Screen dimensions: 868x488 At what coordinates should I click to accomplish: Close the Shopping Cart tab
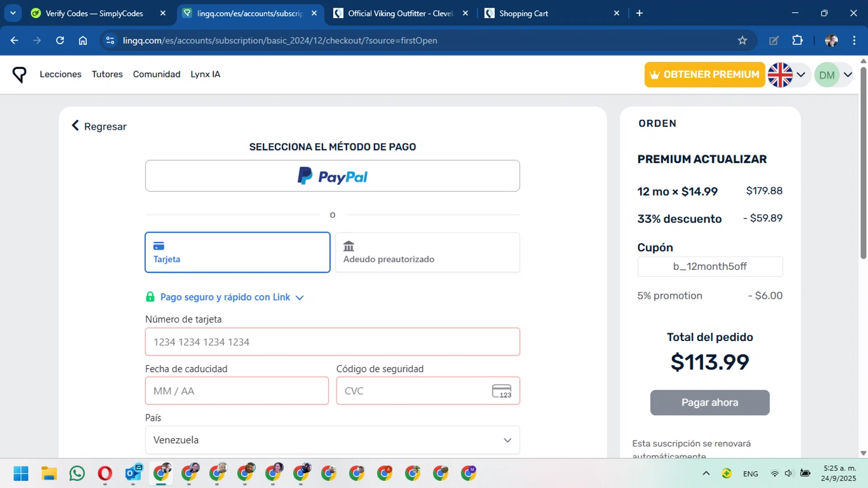tap(616, 13)
